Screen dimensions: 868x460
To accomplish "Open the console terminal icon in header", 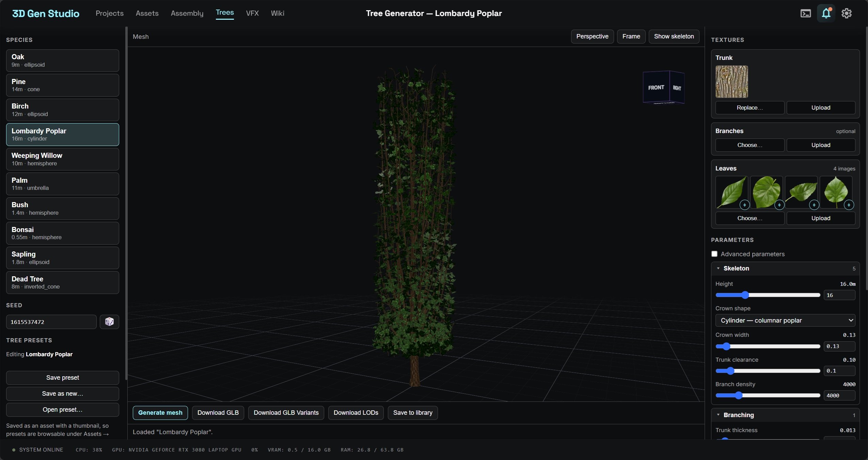I will pos(805,13).
